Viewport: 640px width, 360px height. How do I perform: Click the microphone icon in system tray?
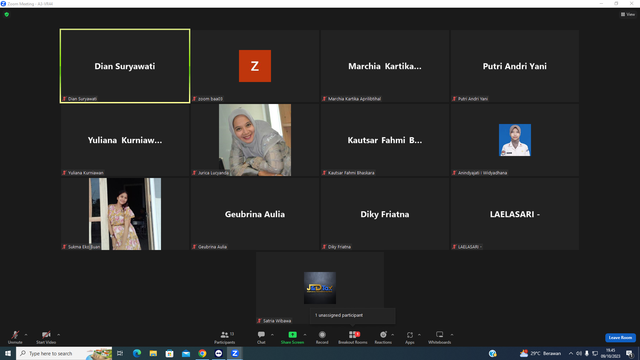click(587, 353)
